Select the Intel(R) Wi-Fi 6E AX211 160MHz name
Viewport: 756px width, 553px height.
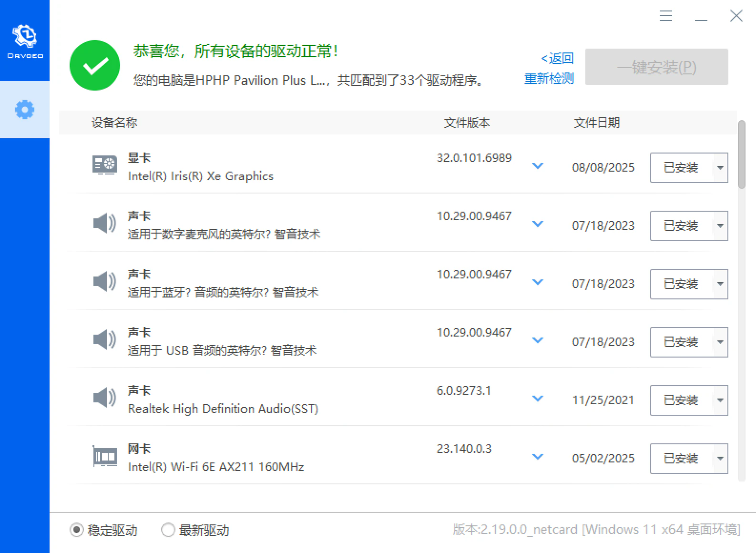tap(216, 467)
